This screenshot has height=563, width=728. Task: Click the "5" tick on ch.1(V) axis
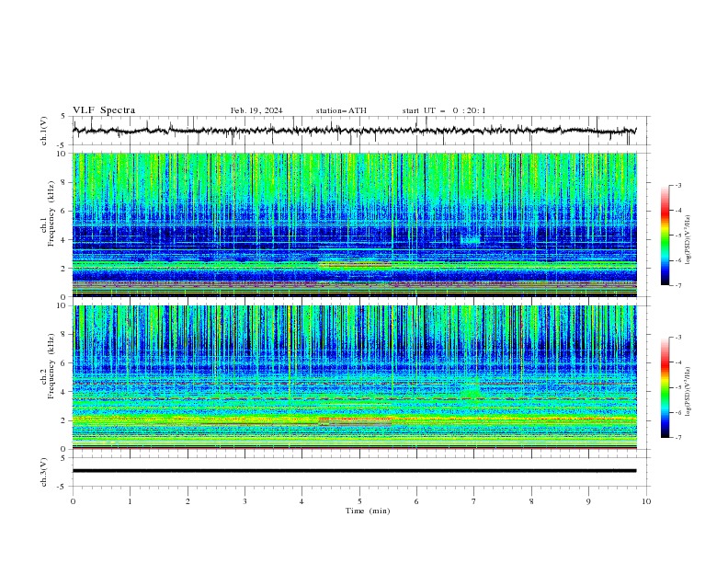pyautogui.click(x=63, y=117)
